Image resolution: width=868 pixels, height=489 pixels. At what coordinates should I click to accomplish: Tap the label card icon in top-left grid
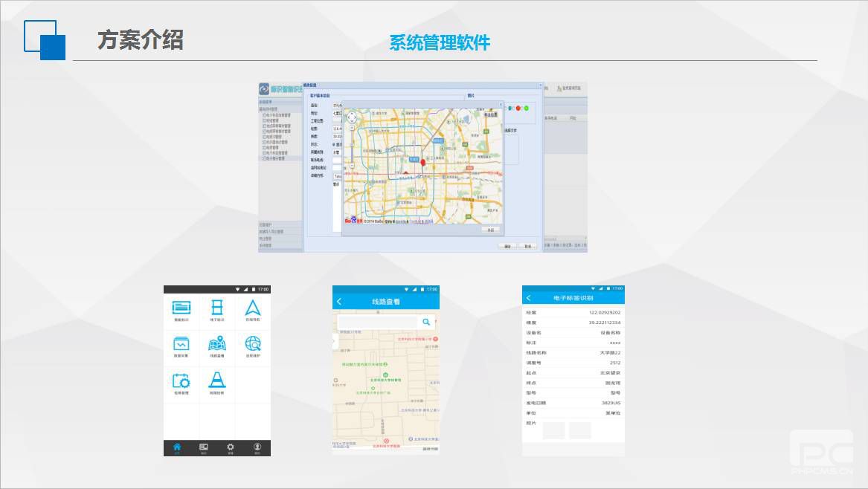pos(181,308)
